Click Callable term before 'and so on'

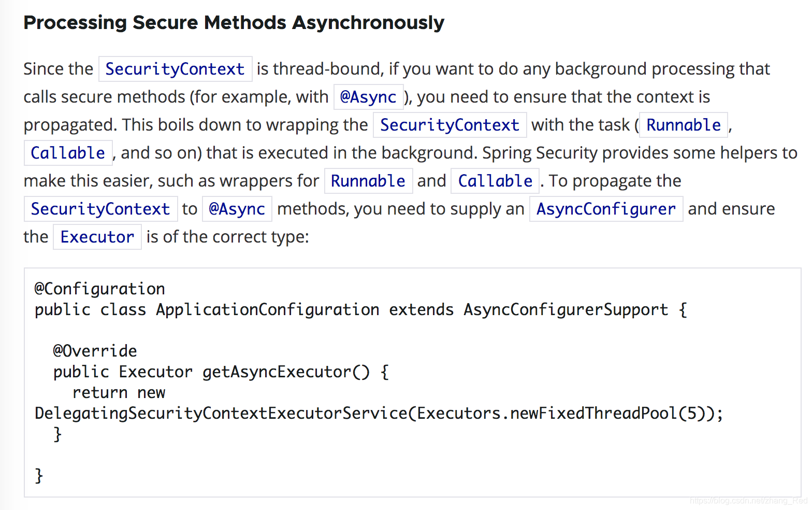pyautogui.click(x=68, y=153)
